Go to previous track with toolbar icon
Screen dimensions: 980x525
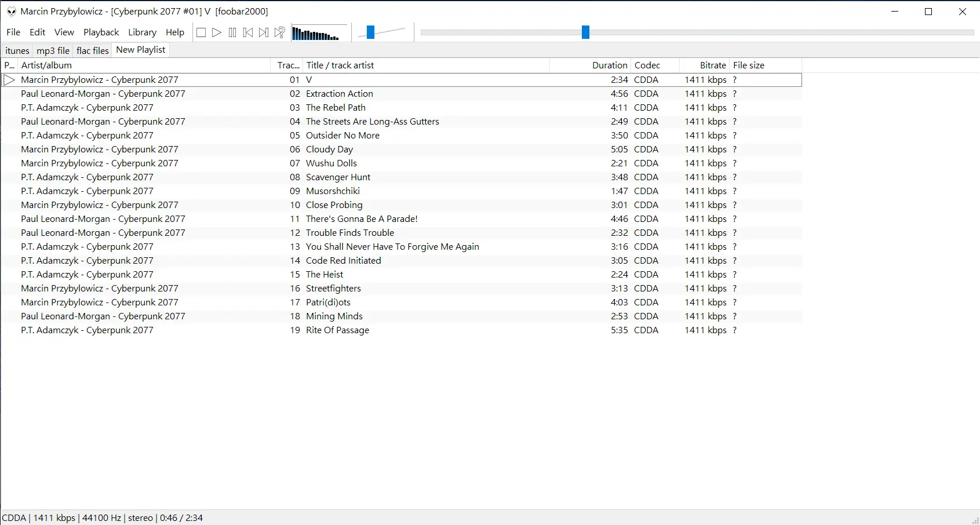[x=248, y=32]
